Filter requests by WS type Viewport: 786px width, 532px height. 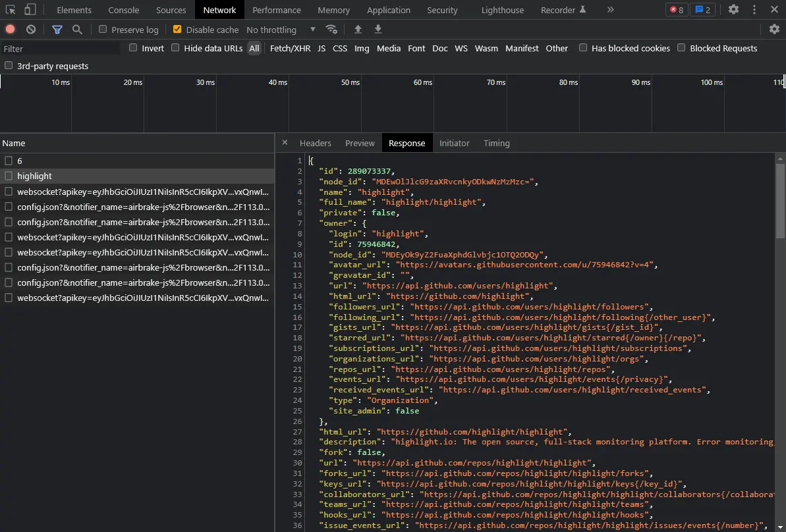[461, 47]
